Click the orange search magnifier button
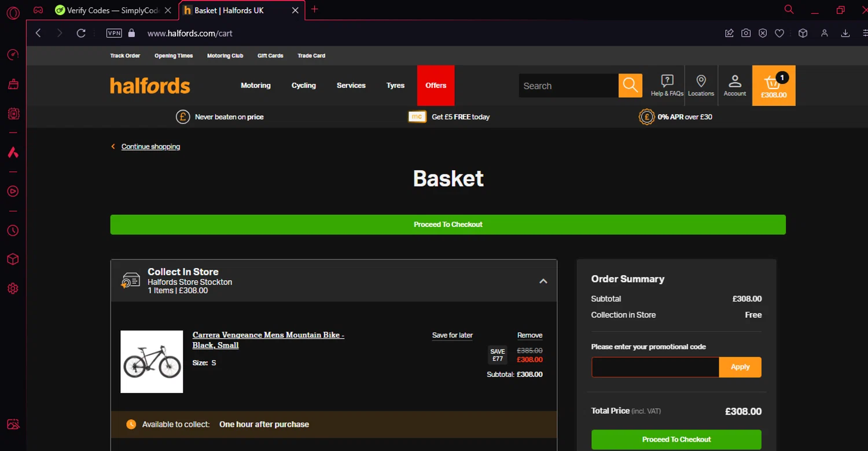868x451 pixels. click(x=630, y=86)
